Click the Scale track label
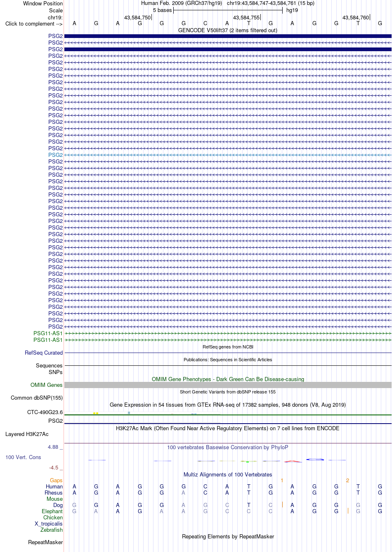The height and width of the screenshot is (552, 392). coord(56,10)
